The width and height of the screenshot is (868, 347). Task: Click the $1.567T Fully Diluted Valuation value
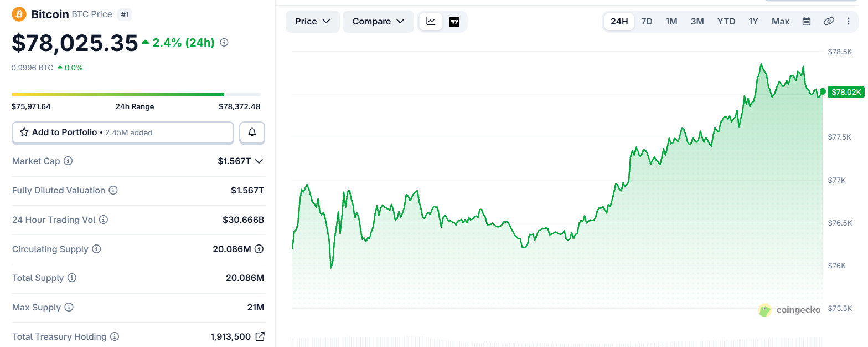(247, 191)
